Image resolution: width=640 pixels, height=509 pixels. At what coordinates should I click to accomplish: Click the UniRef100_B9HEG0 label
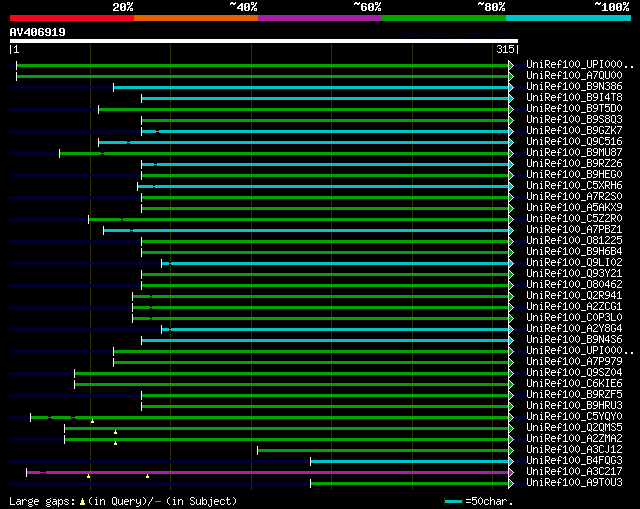click(x=574, y=175)
